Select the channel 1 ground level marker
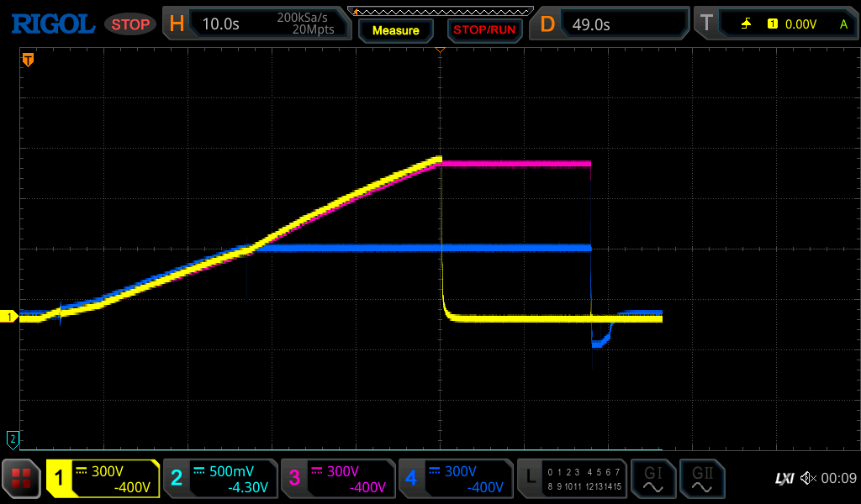 click(x=11, y=317)
